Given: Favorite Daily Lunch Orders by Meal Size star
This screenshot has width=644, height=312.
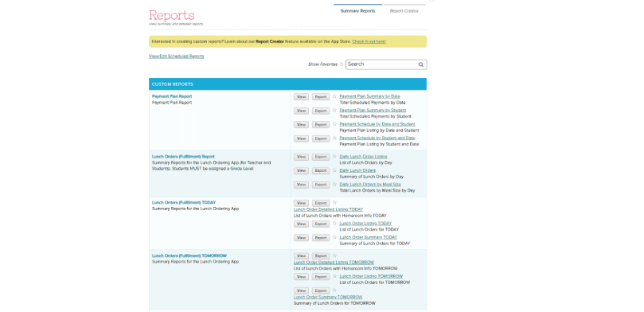Looking at the screenshot, I should (334, 185).
